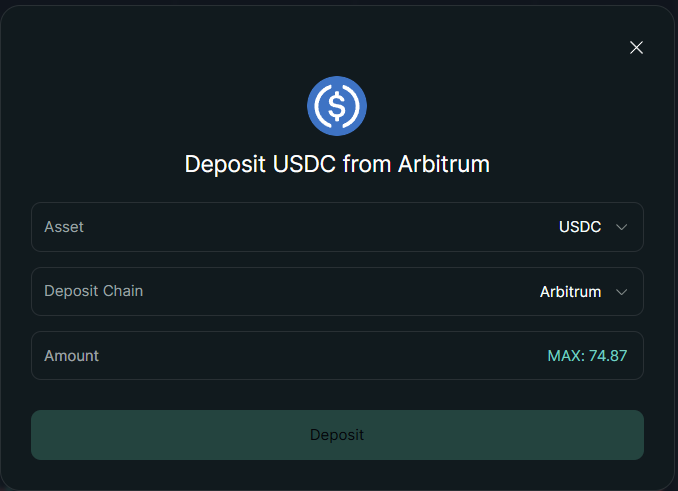Expand the Deposit Chain chevron arrow
This screenshot has height=491, width=678.
[x=622, y=292]
